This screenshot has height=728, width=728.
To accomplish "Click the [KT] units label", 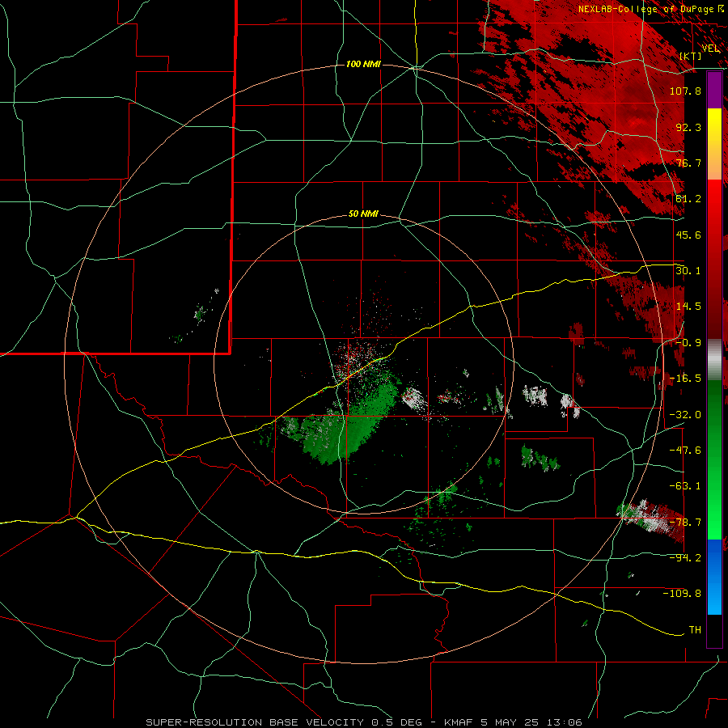I will click(691, 56).
